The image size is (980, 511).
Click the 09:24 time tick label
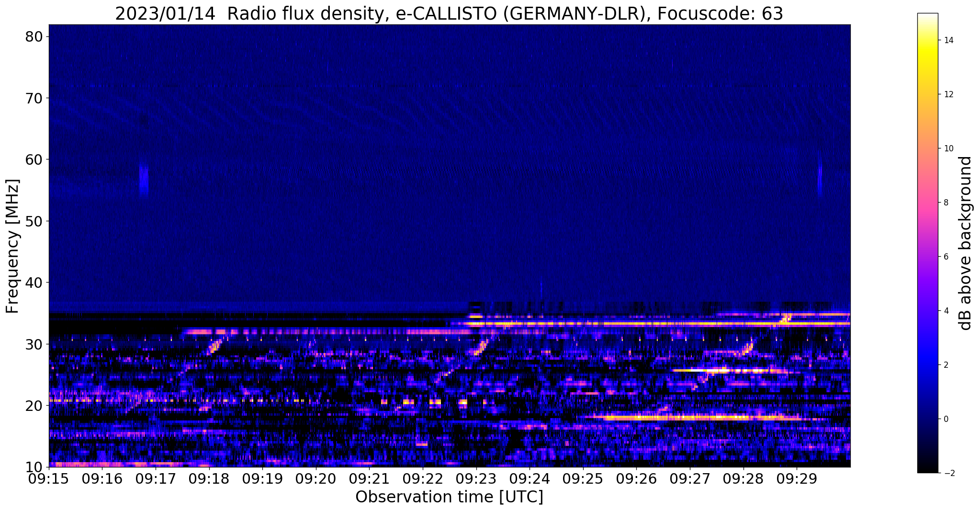(x=530, y=478)
